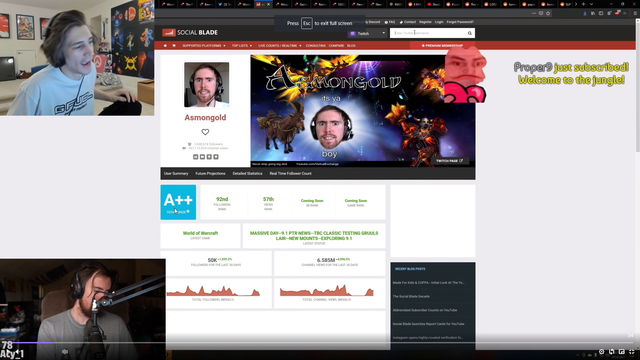Open the Blog nav item
The width and height of the screenshot is (640, 360).
[x=351, y=46]
